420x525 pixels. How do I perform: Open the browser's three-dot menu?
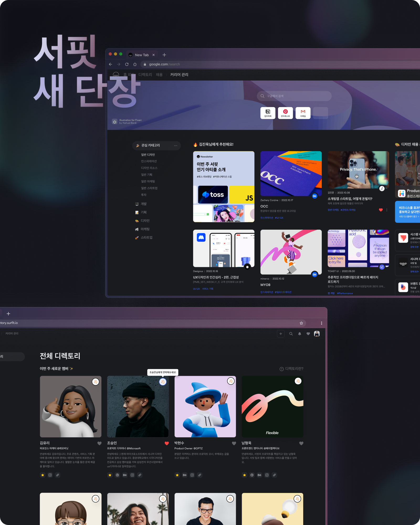(322, 323)
